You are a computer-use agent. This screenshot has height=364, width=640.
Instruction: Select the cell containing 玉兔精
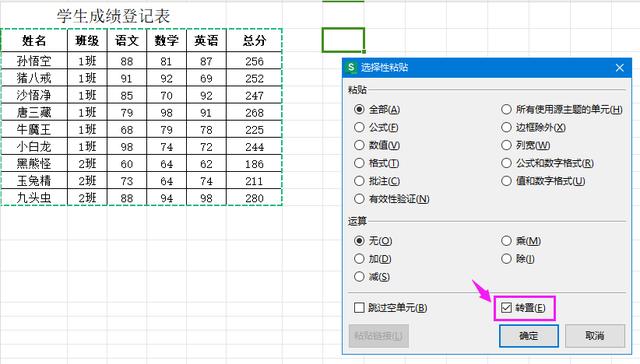coord(34,181)
